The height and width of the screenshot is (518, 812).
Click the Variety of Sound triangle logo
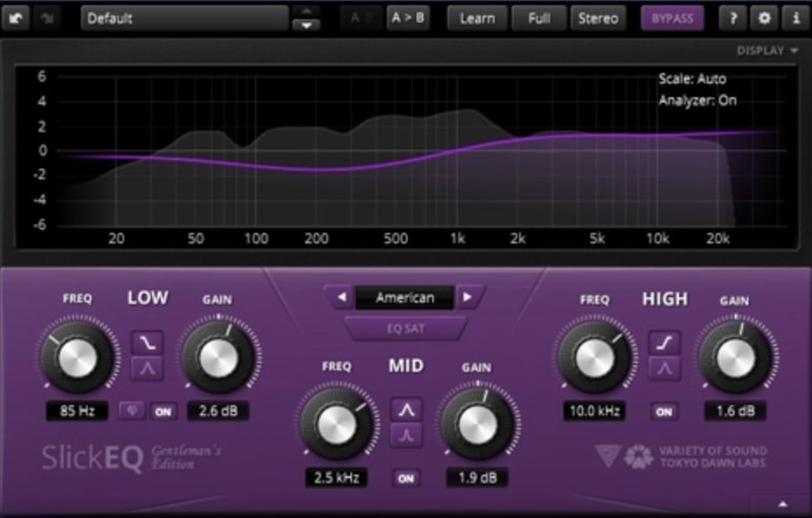(608, 455)
